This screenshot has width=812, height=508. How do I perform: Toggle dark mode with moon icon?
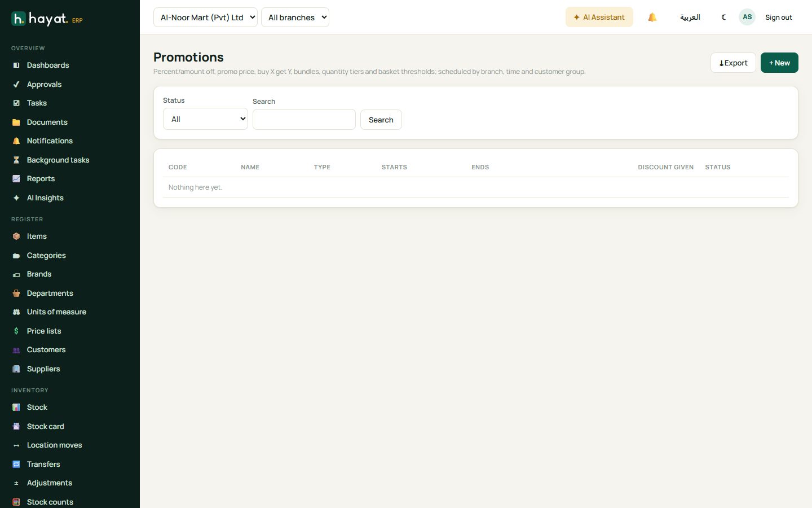pyautogui.click(x=724, y=17)
